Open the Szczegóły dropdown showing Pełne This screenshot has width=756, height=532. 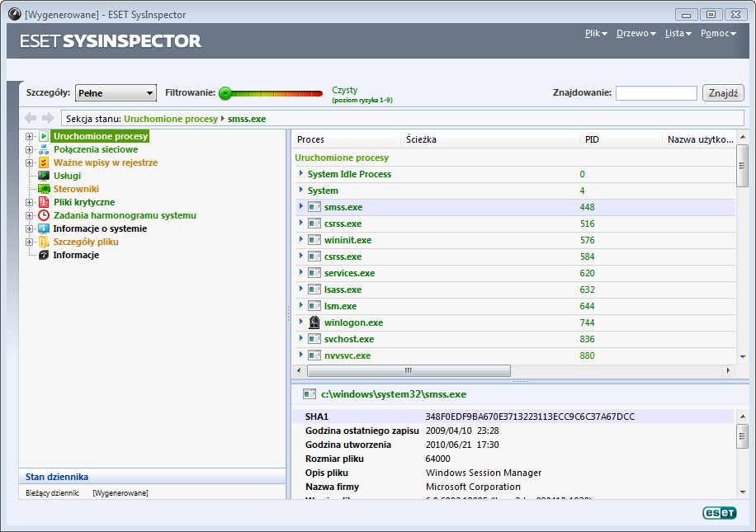(x=116, y=93)
